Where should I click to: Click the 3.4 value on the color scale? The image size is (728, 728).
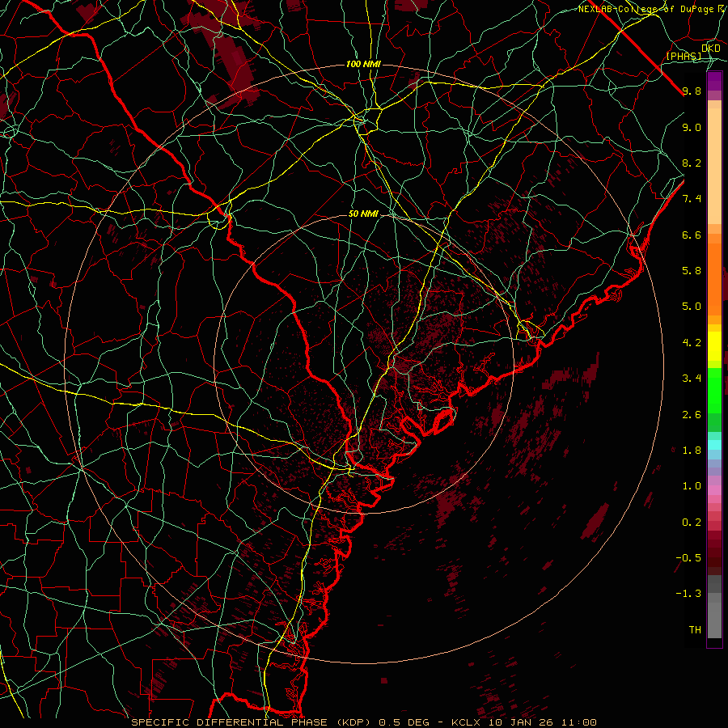pos(692,379)
